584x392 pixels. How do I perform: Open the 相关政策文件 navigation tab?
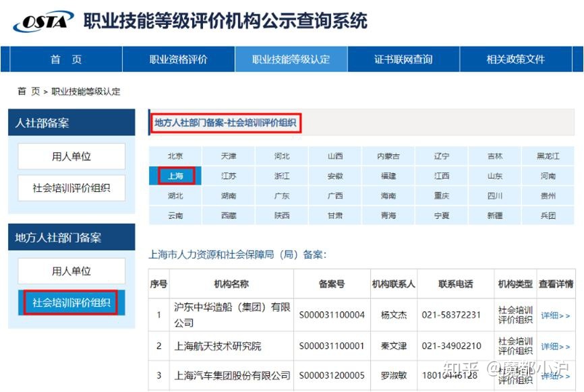(x=516, y=59)
